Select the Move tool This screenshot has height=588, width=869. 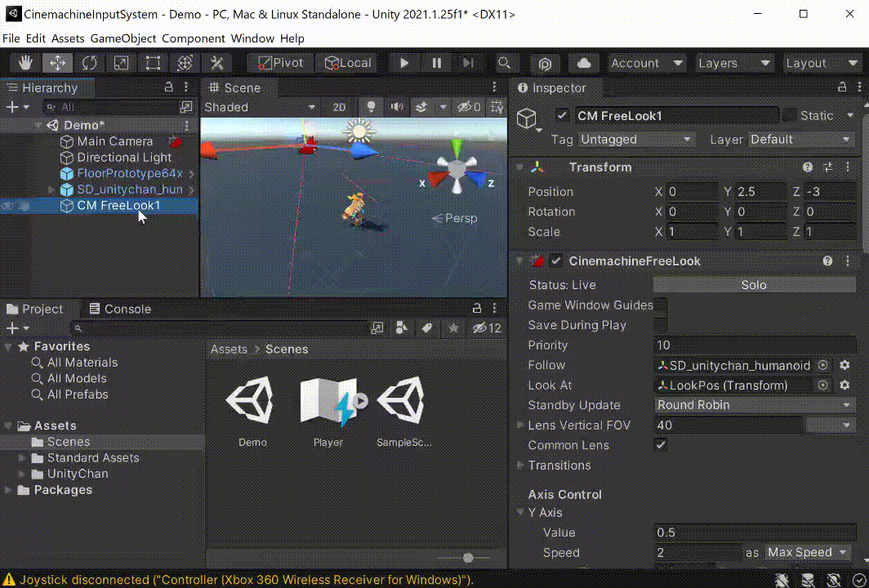[x=57, y=63]
